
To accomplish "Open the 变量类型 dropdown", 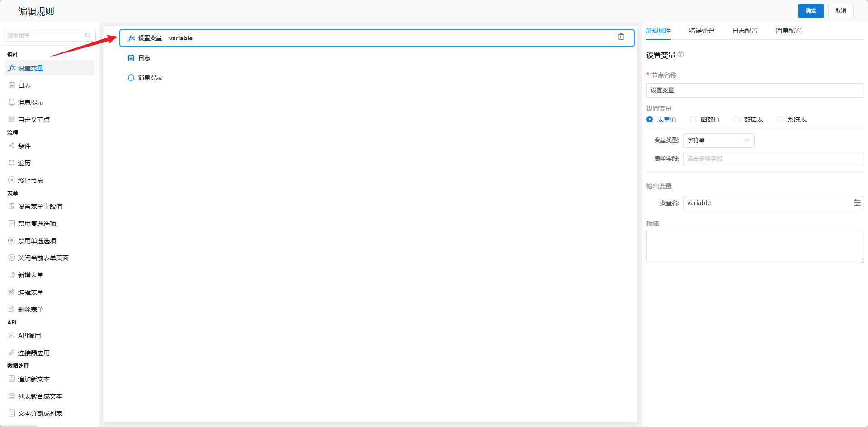I will tap(718, 141).
